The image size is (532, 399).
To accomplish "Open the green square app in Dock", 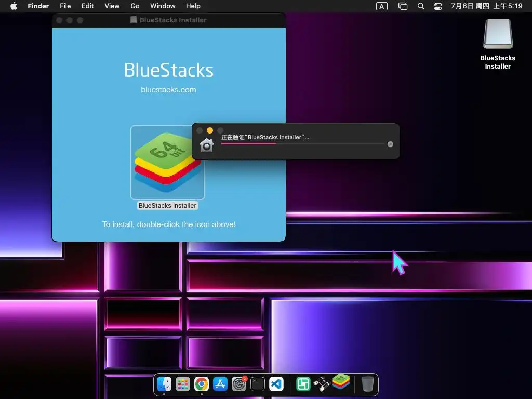I will click(x=303, y=384).
